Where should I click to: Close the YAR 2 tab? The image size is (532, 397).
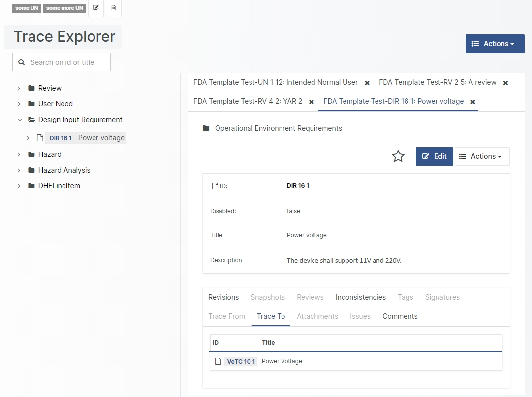click(x=312, y=102)
